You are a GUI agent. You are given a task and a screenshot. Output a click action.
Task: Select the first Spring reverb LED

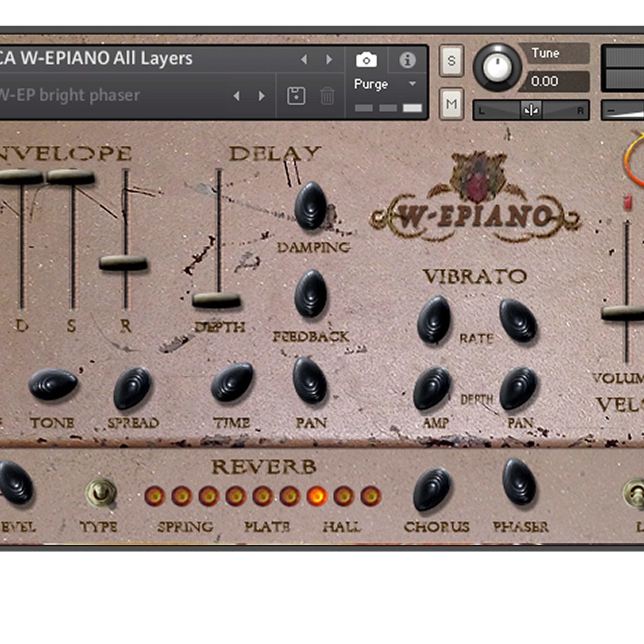[155, 496]
